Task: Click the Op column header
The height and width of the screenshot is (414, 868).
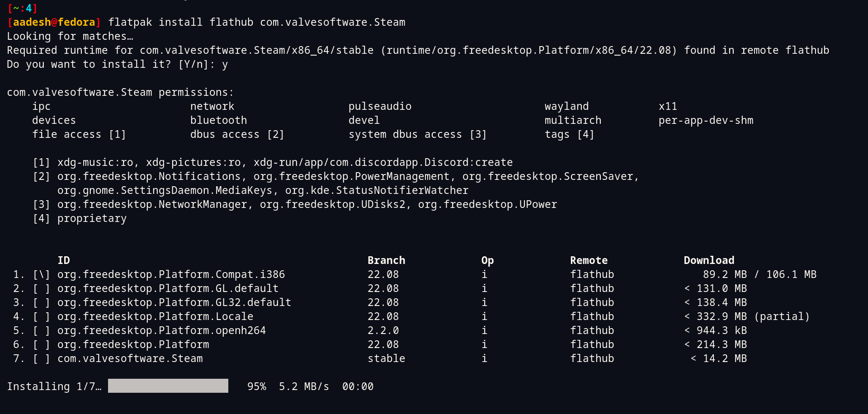Action: pos(487,260)
